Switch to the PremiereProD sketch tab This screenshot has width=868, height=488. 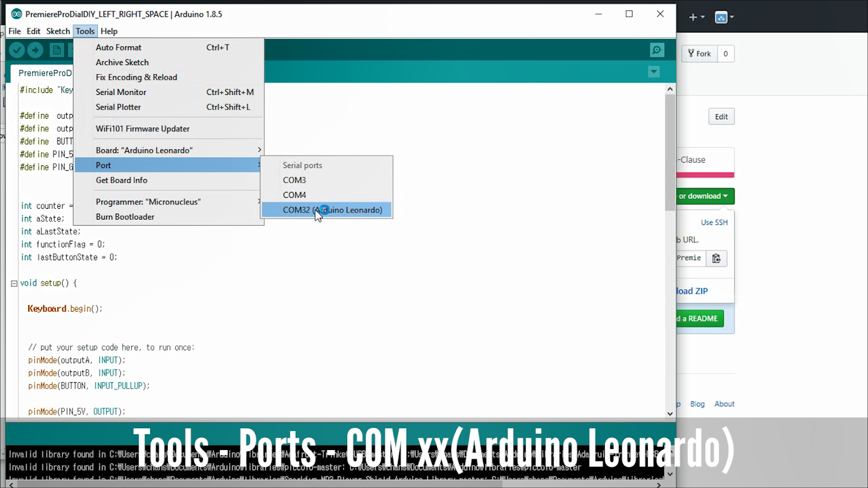click(42, 73)
